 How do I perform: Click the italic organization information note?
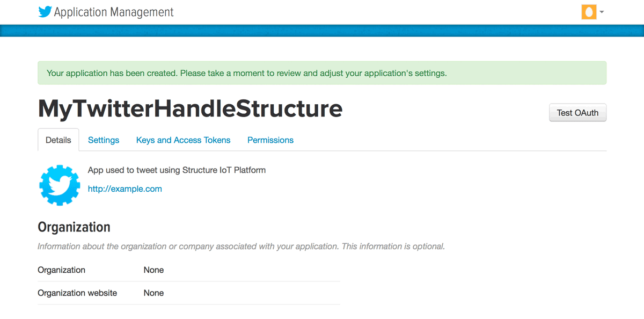pyautogui.click(x=241, y=247)
